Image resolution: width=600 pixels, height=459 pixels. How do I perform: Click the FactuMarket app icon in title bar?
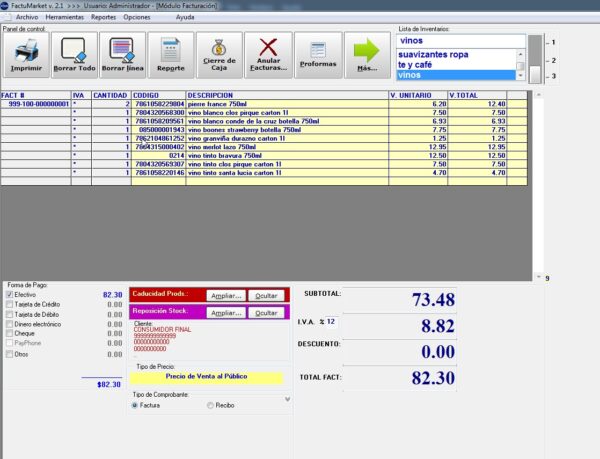(x=4, y=5)
